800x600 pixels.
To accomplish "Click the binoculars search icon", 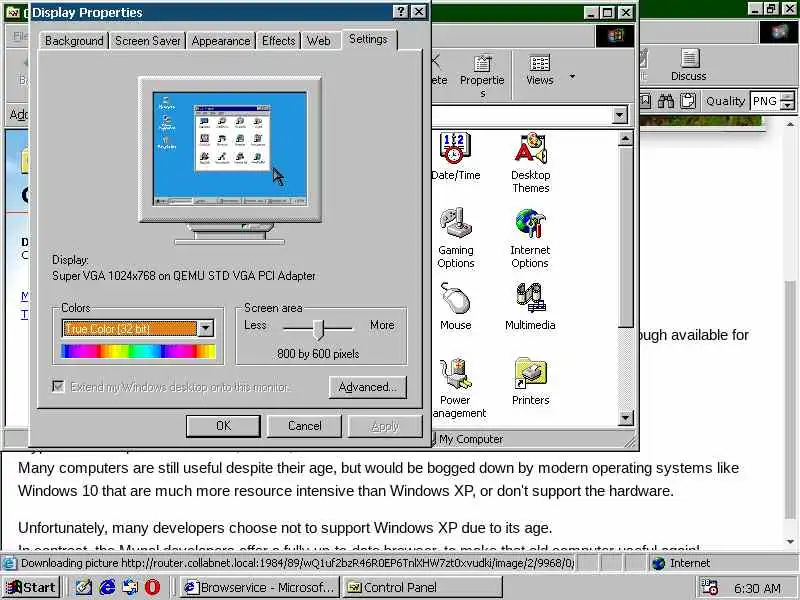I will pos(665,101).
